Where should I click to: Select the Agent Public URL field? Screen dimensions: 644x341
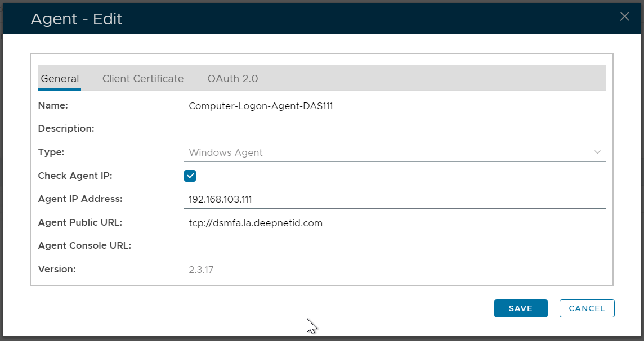394,223
